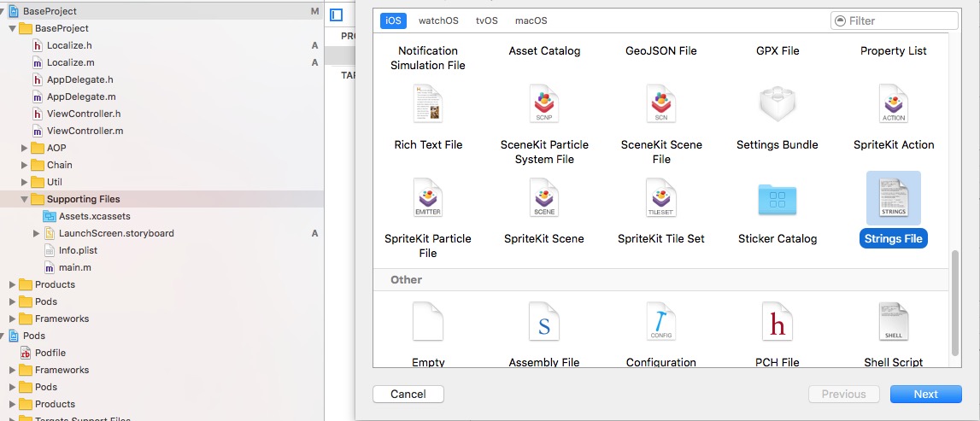Select the Asset Catalog template label
The width and height of the screenshot is (980, 421).
click(544, 50)
